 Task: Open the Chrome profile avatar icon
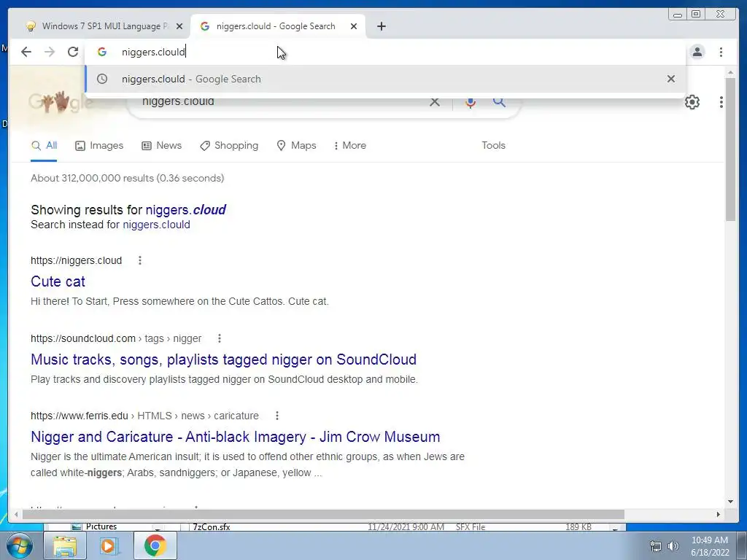pos(697,52)
